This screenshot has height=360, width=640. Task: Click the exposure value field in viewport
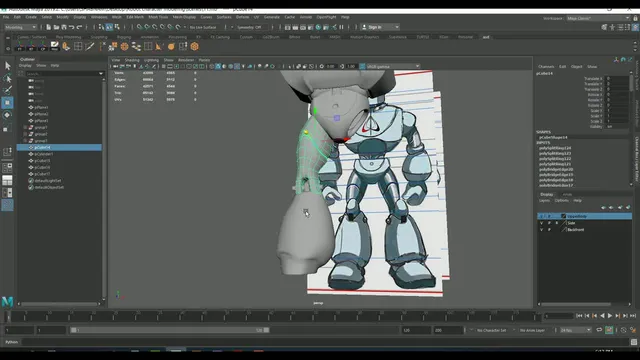tap(330, 66)
